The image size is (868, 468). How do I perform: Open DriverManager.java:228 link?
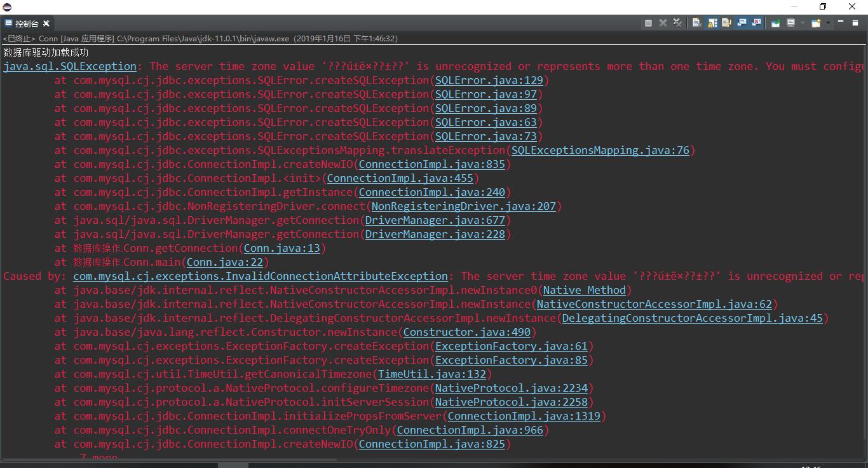pos(435,234)
